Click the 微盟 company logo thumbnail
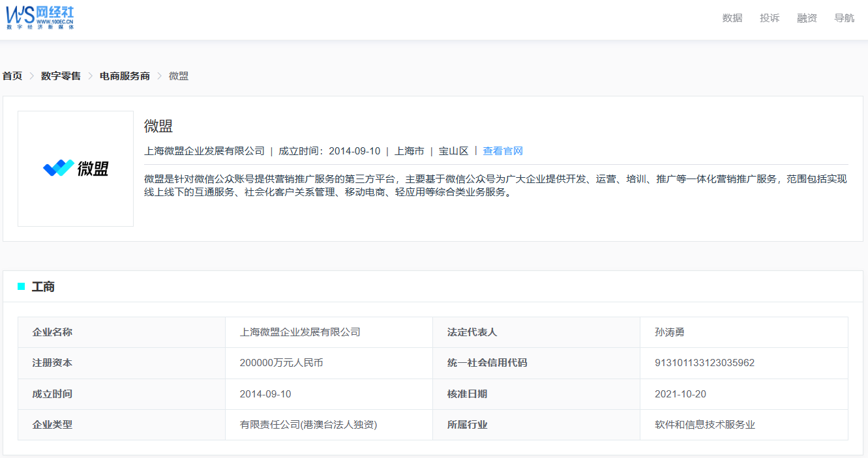This screenshot has width=868, height=458. pyautogui.click(x=76, y=169)
